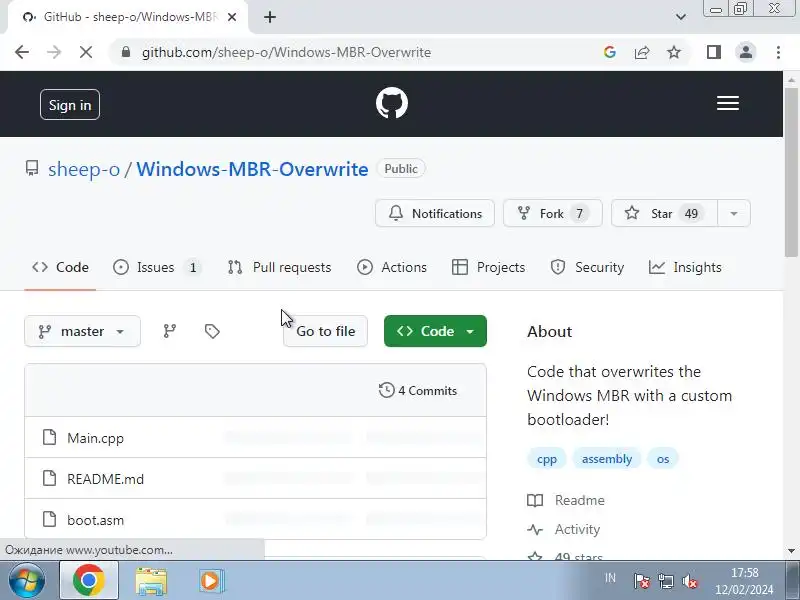800x600 pixels.
Task: Click the tab search chevron
Action: click(681, 17)
